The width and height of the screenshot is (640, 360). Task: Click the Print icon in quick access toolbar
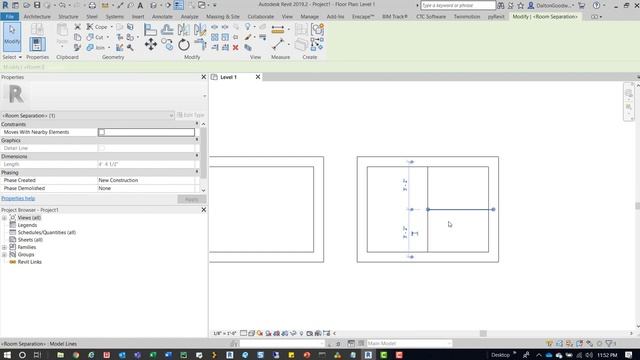(x=92, y=5)
